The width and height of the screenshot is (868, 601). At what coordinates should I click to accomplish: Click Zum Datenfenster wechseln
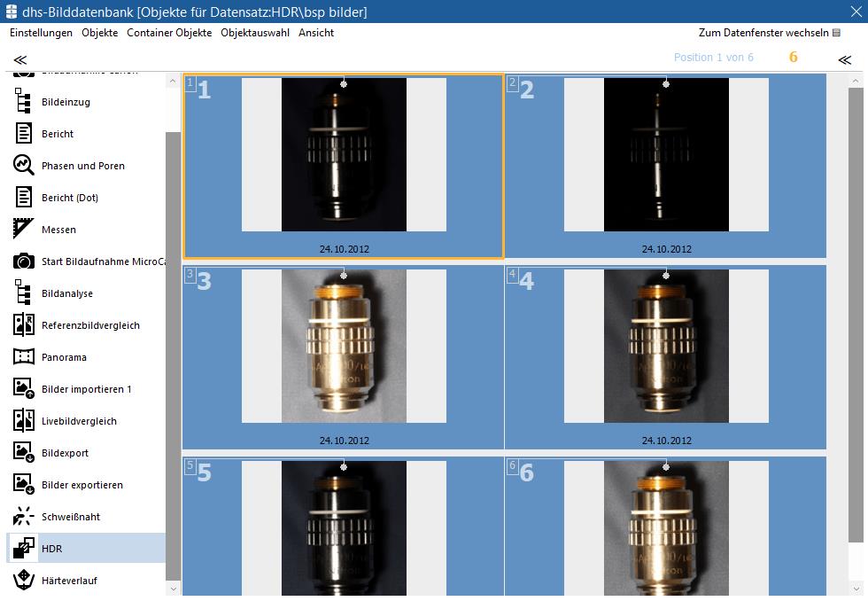769,33
